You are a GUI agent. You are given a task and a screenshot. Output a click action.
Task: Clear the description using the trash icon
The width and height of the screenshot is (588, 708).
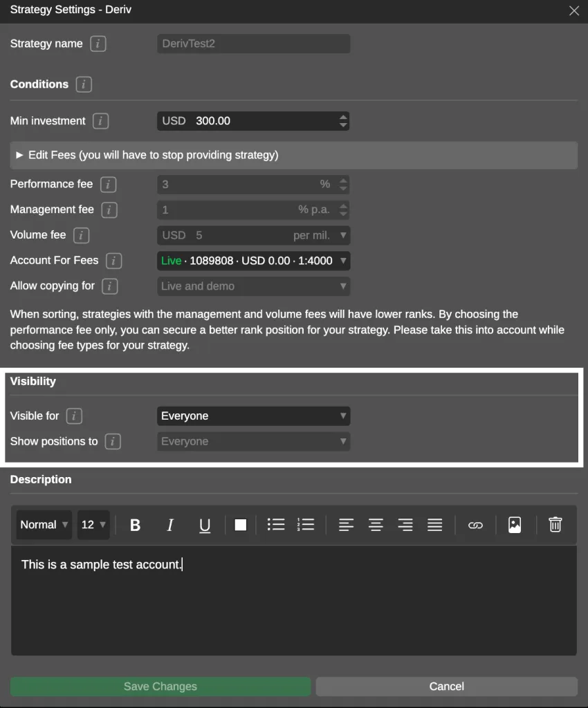555,524
